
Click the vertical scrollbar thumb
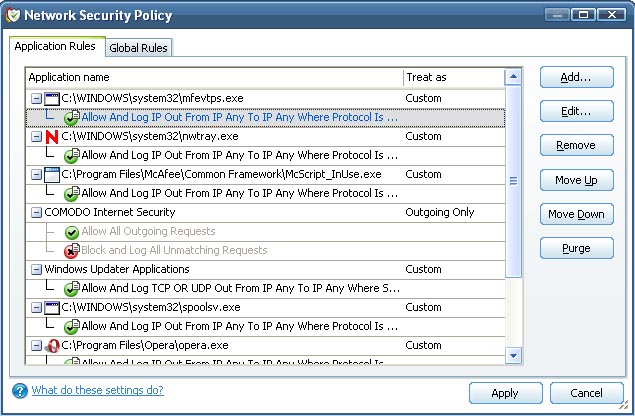514,181
